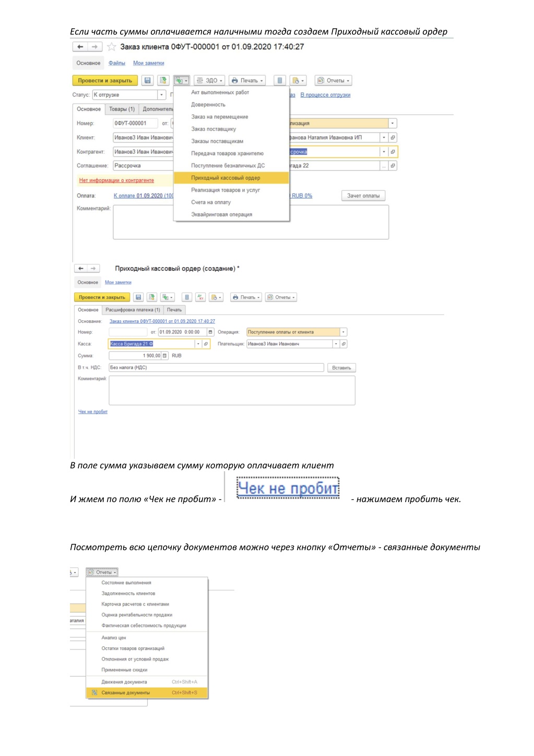Click the В т.ч. НДС field
Viewport: 534px width, 756px height.
coord(216,368)
